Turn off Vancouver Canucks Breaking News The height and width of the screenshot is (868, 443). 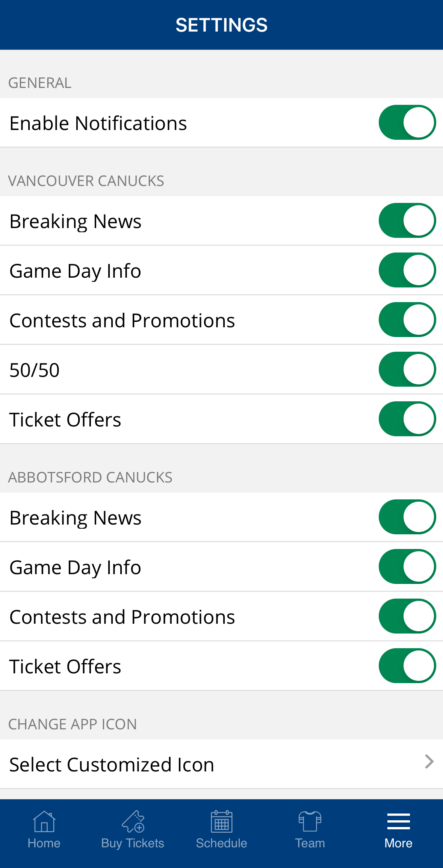point(407,221)
